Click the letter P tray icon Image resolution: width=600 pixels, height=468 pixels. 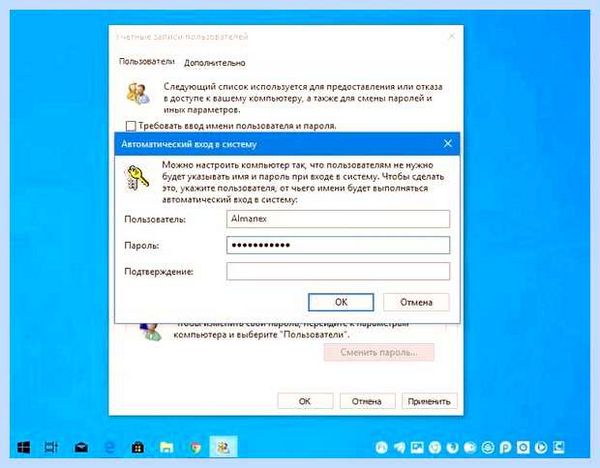[505, 447]
